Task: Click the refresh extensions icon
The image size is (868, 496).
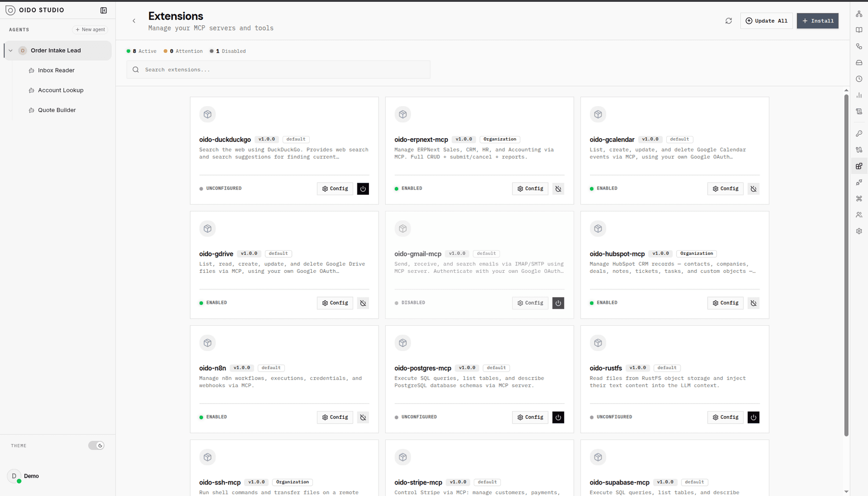Action: coord(728,21)
